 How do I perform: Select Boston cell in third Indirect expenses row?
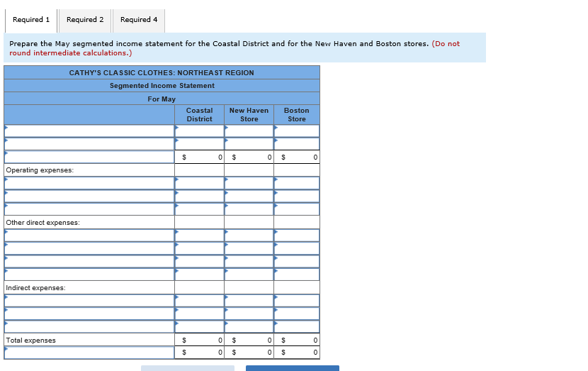(297, 327)
